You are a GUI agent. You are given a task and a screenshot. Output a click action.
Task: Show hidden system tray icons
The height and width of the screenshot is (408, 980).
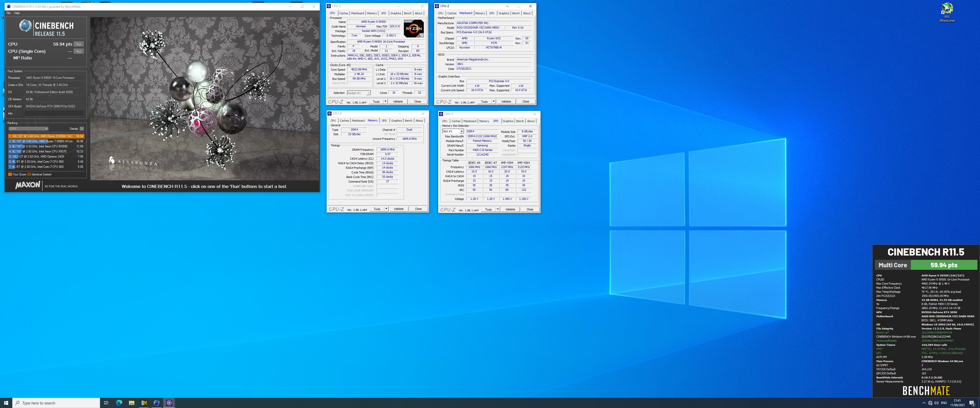[924, 403]
